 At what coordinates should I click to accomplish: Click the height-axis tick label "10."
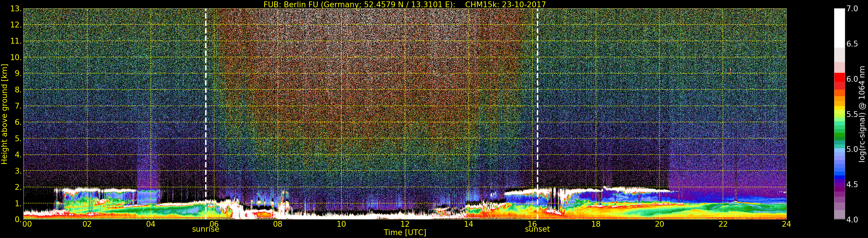(16, 57)
